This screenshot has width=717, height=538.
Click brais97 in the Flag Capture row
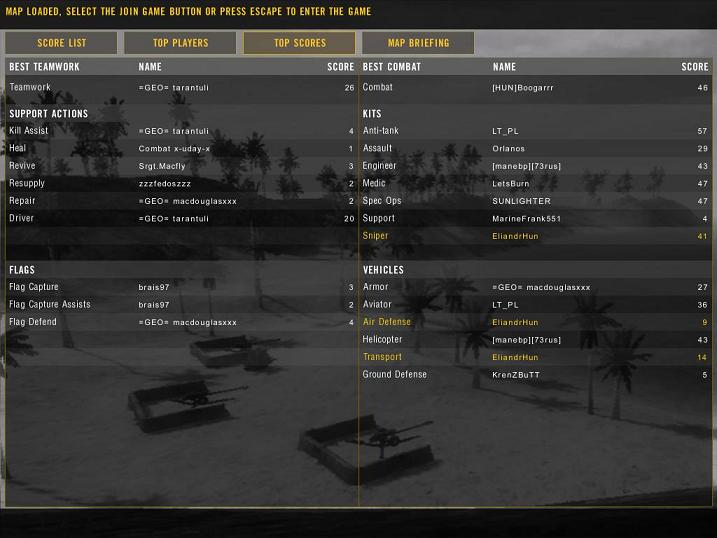point(154,288)
